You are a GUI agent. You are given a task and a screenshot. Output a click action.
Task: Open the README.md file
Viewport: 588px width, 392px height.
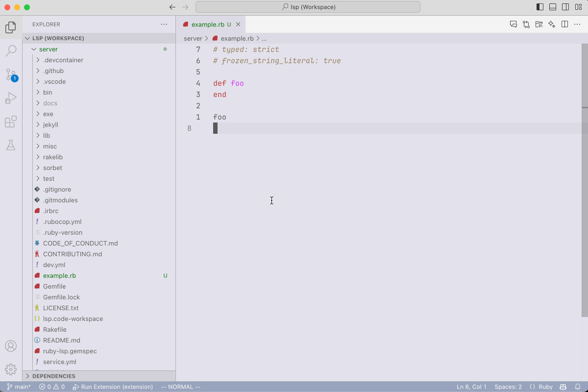99,340
